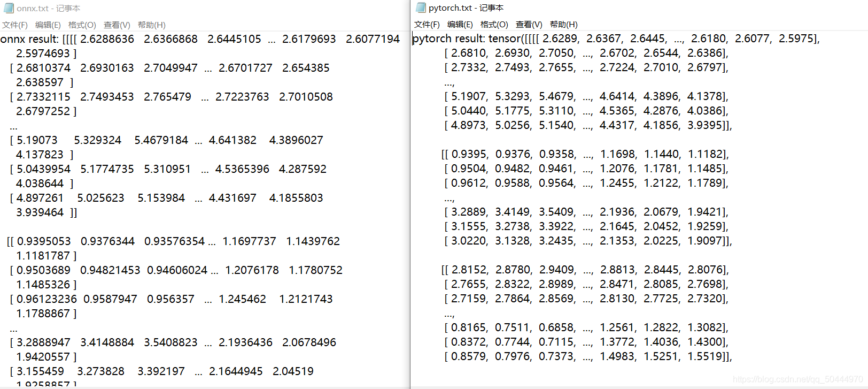Click value 3.155459 in onnx window

coord(40,371)
